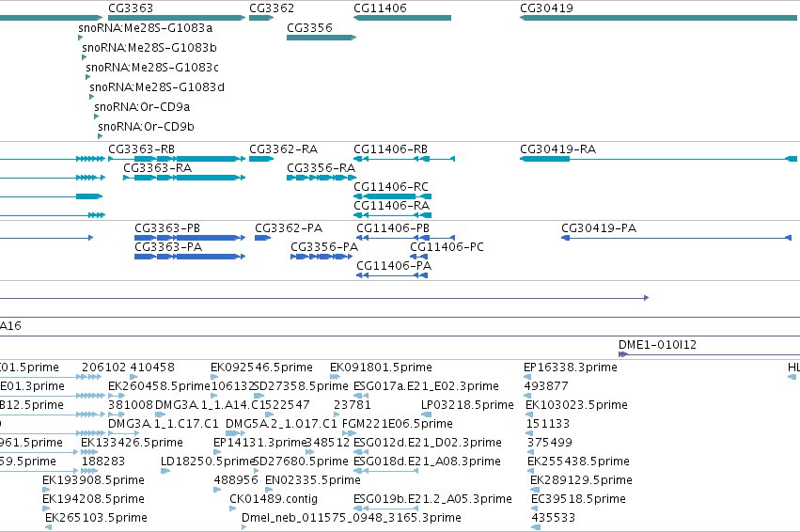Click EST EK260458.5prime
This screenshot has width=800, height=532.
[x=159, y=386]
